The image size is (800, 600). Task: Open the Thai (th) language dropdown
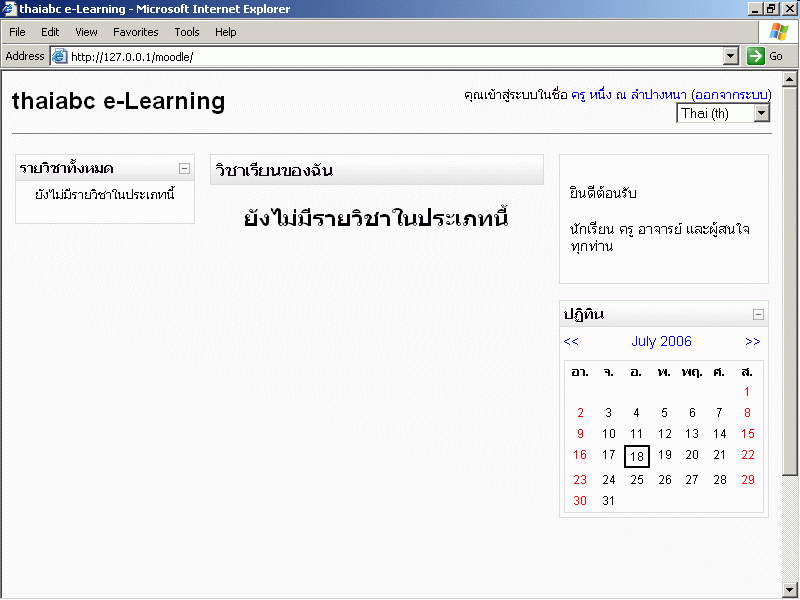(761, 113)
